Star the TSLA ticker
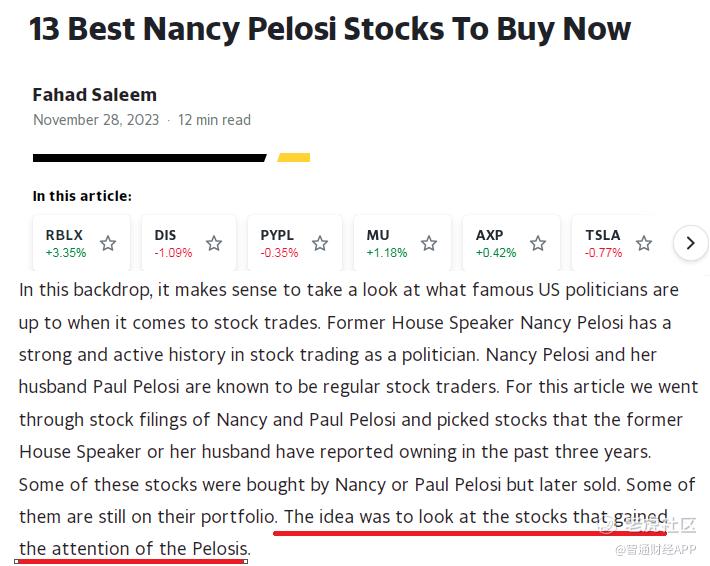Image resolution: width=710 pixels, height=566 pixels. [x=644, y=243]
